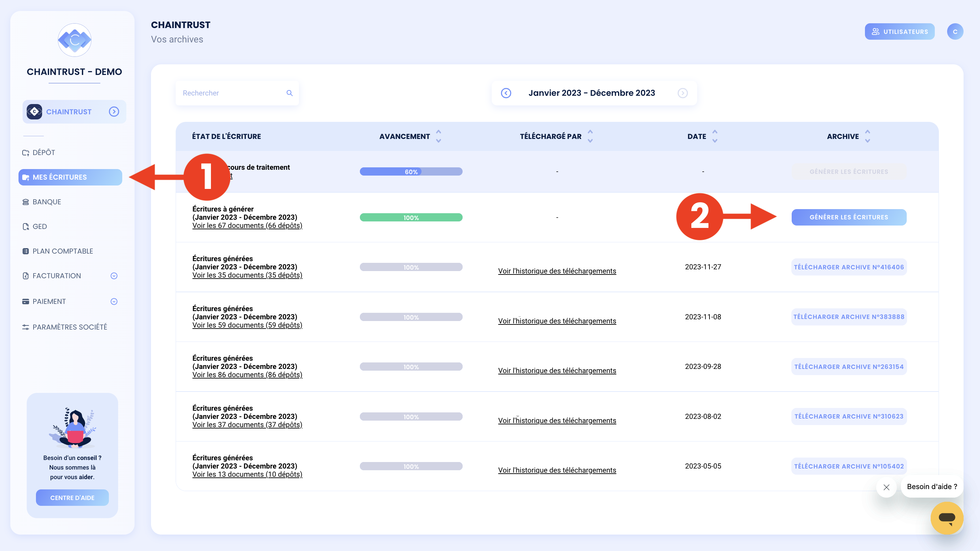Click the magnifier search icon
Viewport: 980px width, 551px height.
[289, 93]
